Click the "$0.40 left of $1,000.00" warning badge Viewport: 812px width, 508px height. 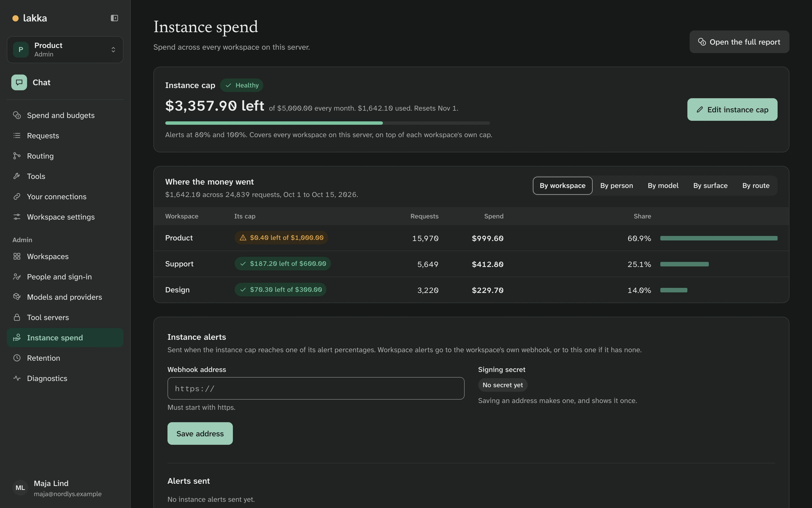pos(281,238)
